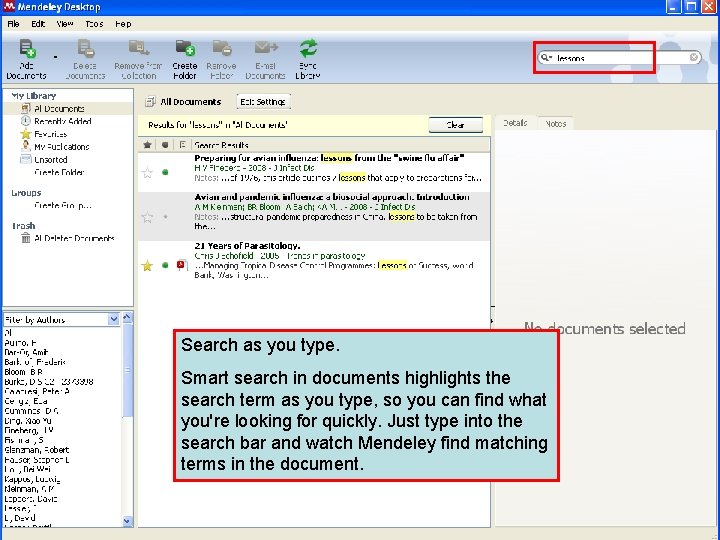Select result 'Avian and pandemic influenza'
This screenshot has height=540, width=720.
pyautogui.click(x=314, y=216)
